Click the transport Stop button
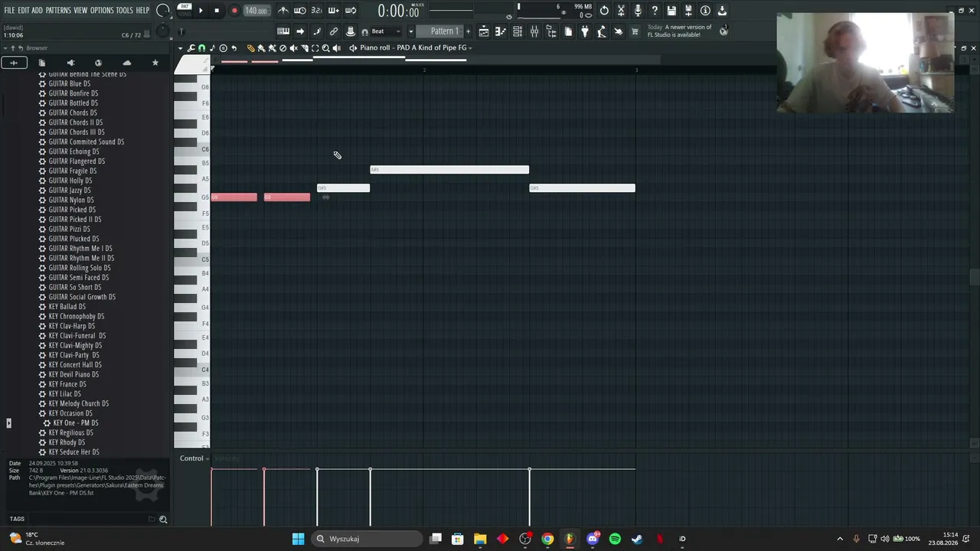 pyautogui.click(x=217, y=11)
